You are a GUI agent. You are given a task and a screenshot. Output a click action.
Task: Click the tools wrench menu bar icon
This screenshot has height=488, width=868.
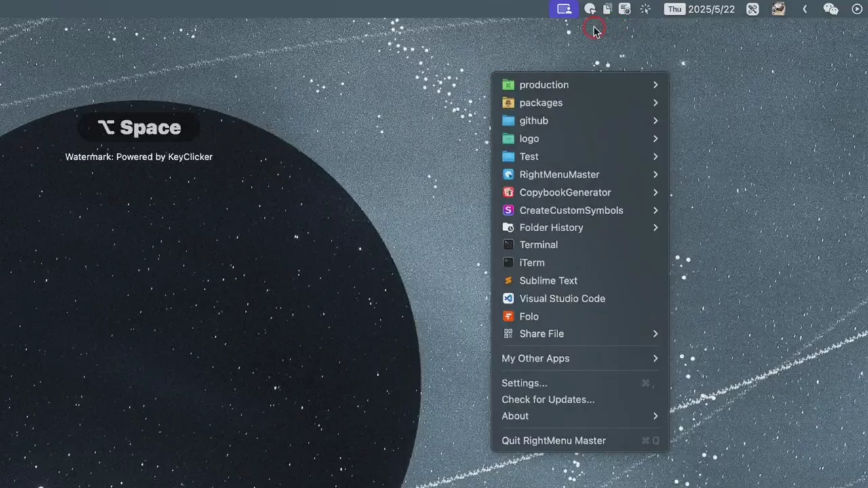(752, 9)
